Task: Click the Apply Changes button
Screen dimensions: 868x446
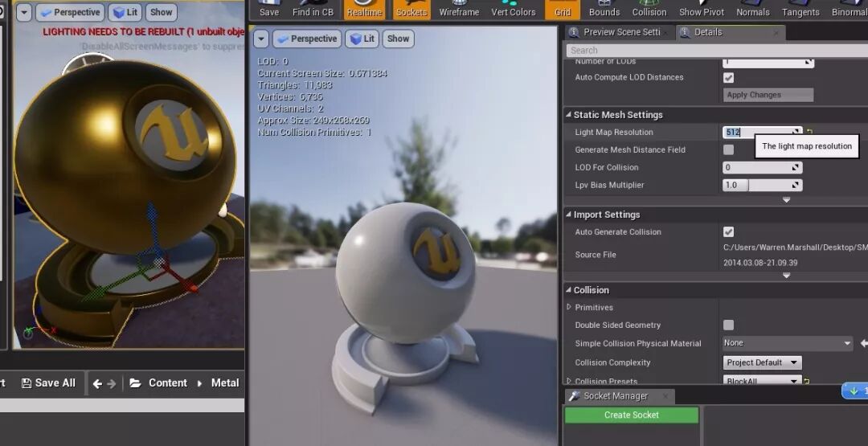Action: [x=768, y=95]
